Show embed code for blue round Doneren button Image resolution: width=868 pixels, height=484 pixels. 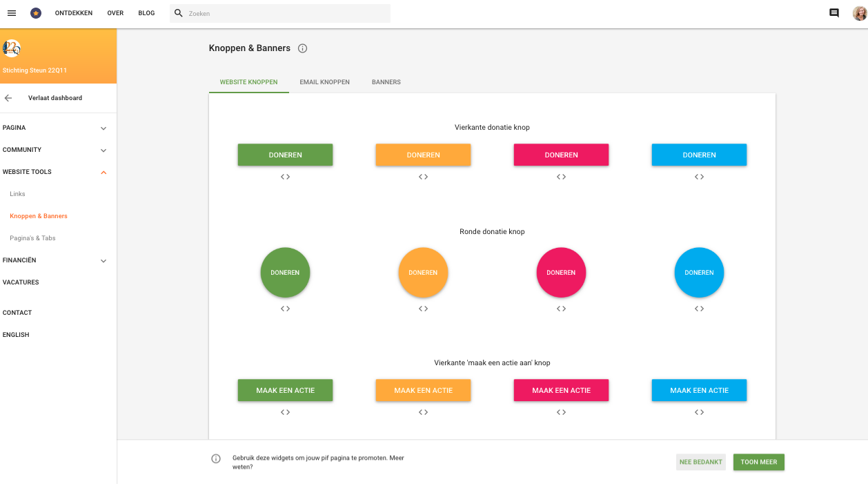tap(699, 309)
